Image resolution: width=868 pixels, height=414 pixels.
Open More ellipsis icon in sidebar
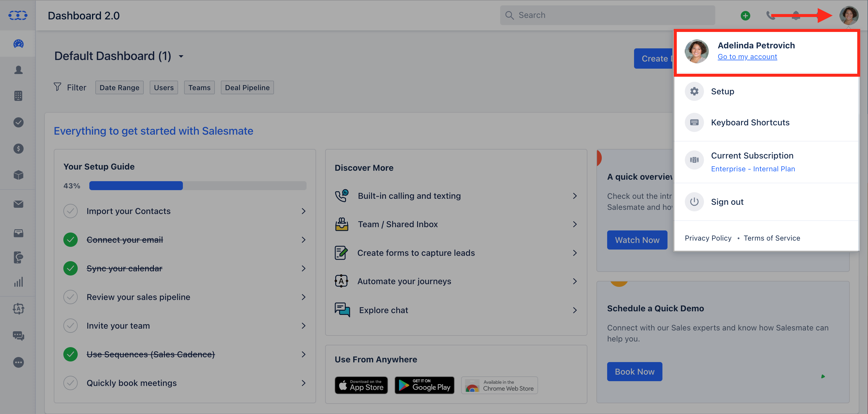(x=18, y=362)
